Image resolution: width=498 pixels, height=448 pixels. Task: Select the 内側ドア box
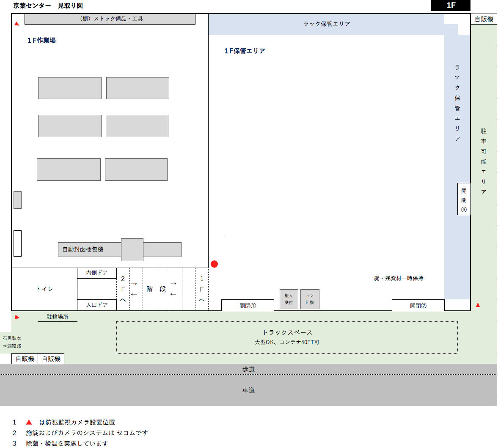(x=97, y=273)
